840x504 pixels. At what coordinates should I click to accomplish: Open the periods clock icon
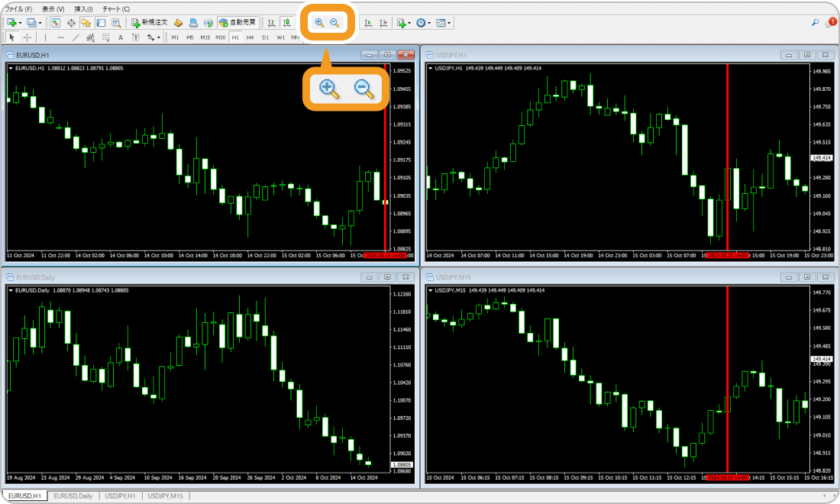click(421, 22)
